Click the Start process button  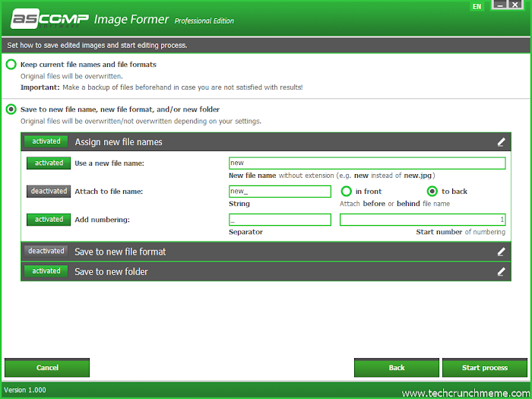[485, 367]
